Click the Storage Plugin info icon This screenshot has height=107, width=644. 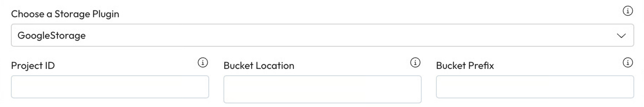(x=627, y=11)
